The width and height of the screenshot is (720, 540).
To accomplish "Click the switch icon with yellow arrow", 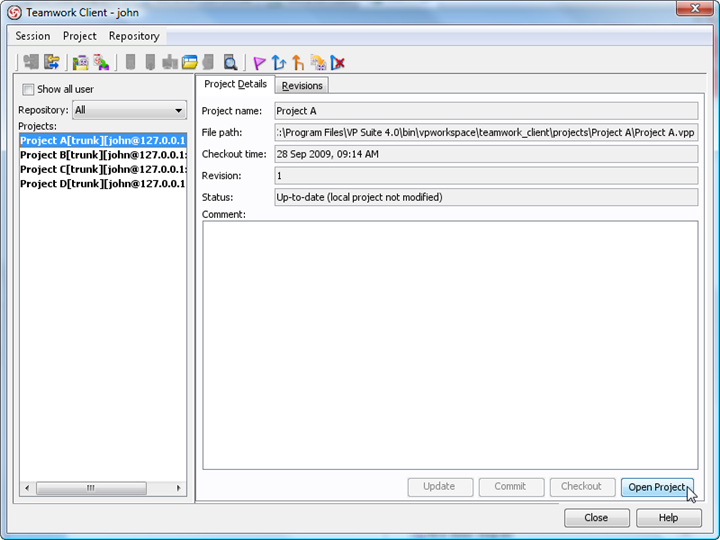I will click(x=318, y=62).
